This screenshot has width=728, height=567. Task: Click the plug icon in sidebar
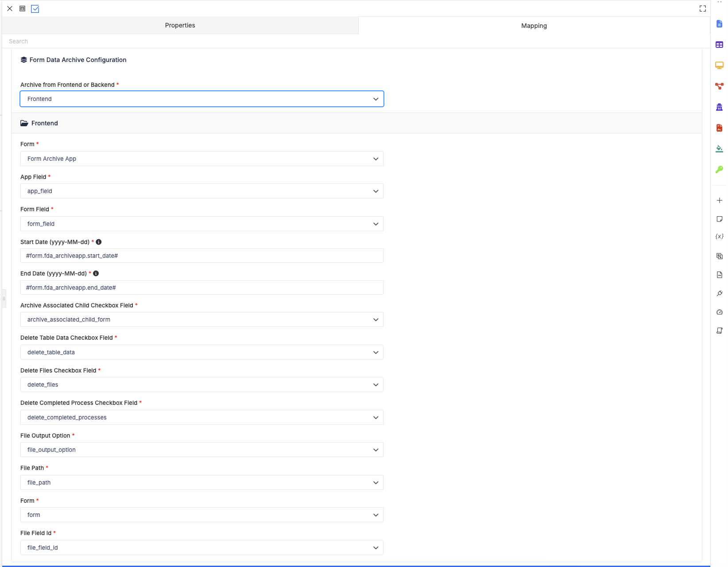point(720,293)
